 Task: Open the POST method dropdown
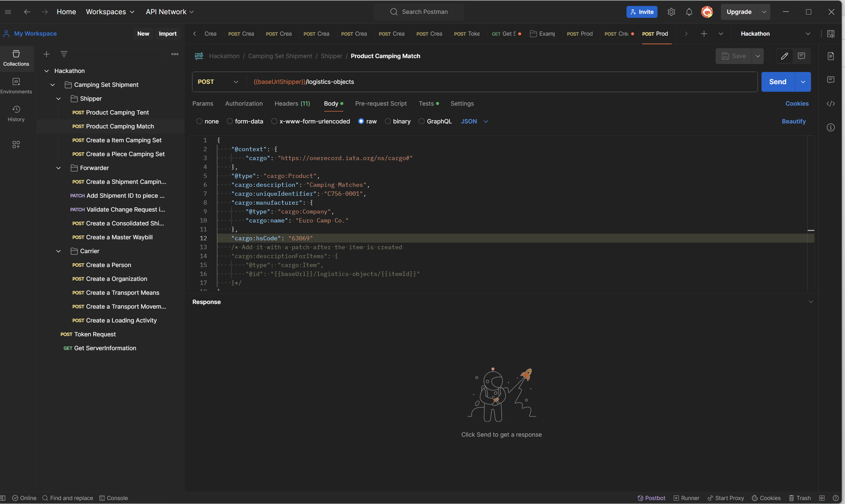pos(218,82)
